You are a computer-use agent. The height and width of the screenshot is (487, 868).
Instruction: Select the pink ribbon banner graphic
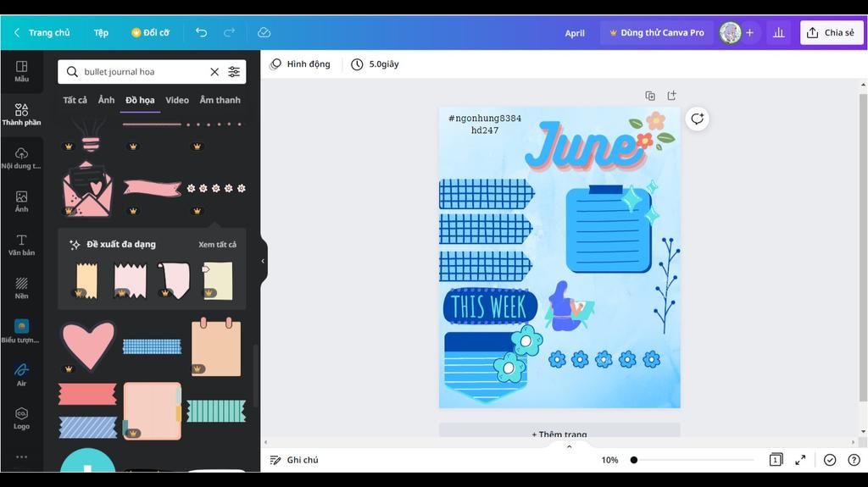pyautogui.click(x=153, y=188)
